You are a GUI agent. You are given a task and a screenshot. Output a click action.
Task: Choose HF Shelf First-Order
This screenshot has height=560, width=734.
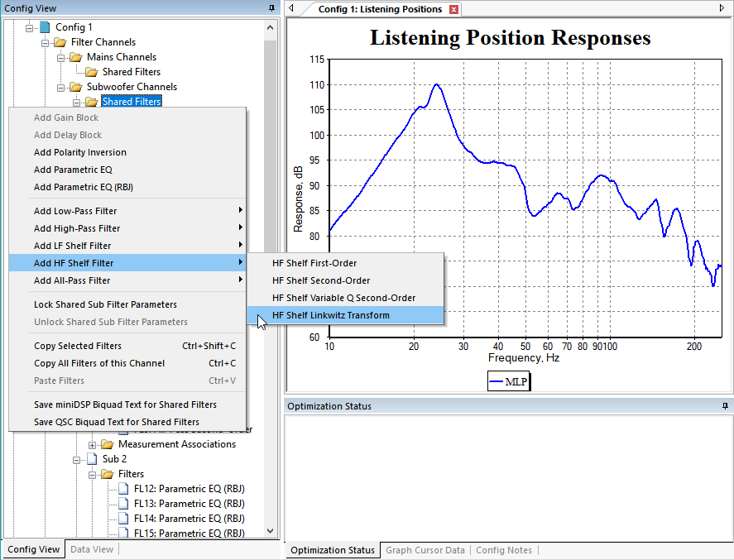pos(345,263)
